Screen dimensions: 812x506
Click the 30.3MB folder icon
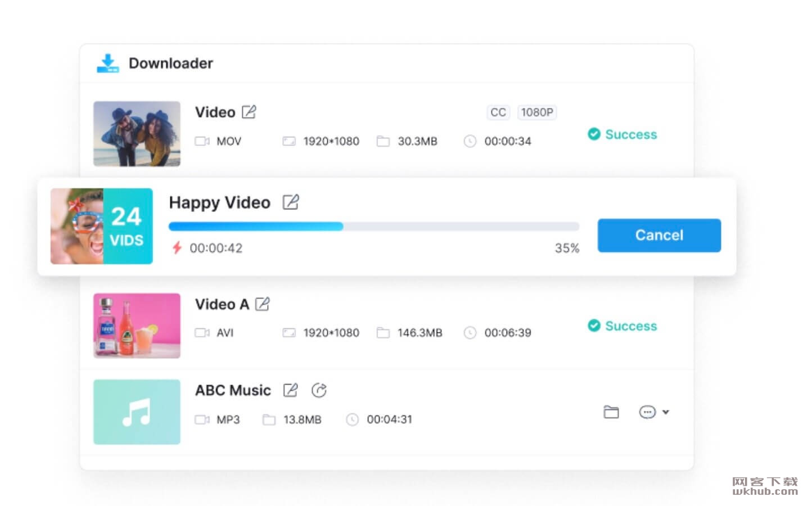[x=383, y=141]
